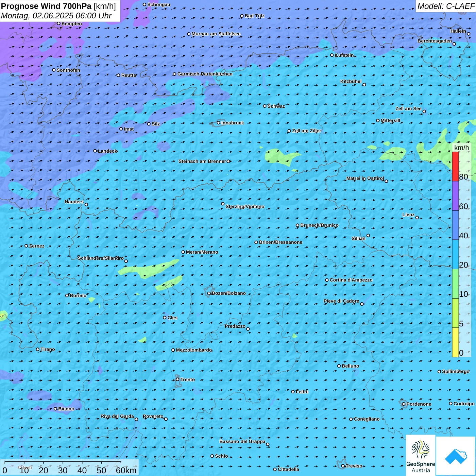The width and height of the screenshot is (476, 476).
Task: Click the 'Zell am Ziller' label
Action: pos(307,131)
